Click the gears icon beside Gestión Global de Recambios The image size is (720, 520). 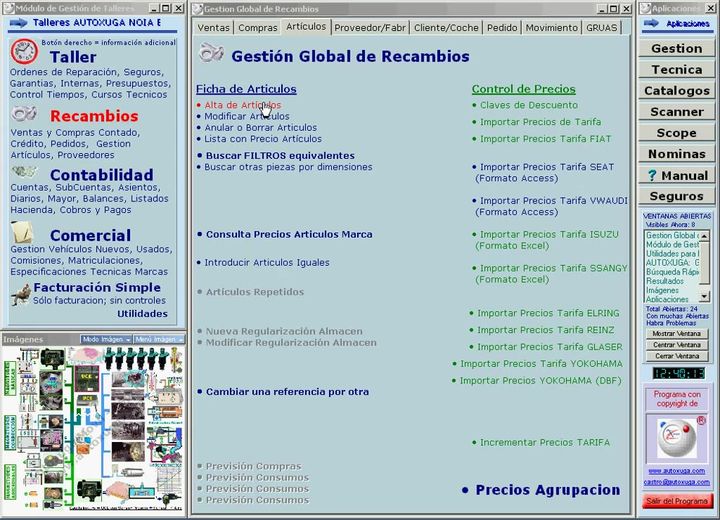[211, 53]
